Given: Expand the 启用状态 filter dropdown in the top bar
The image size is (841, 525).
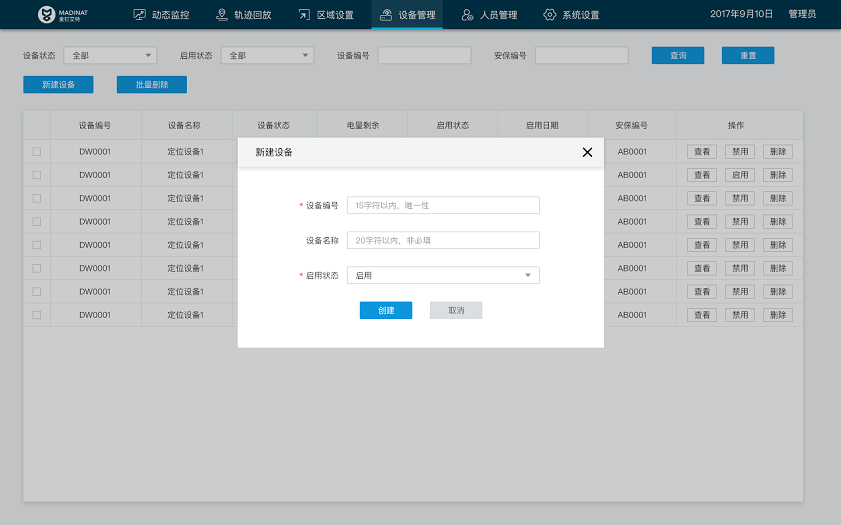Looking at the screenshot, I should (x=266, y=56).
